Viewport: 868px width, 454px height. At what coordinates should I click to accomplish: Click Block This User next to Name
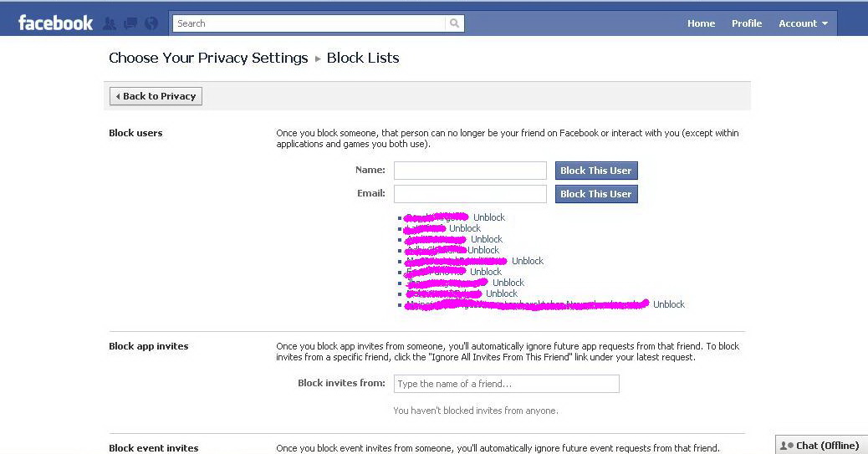click(596, 171)
